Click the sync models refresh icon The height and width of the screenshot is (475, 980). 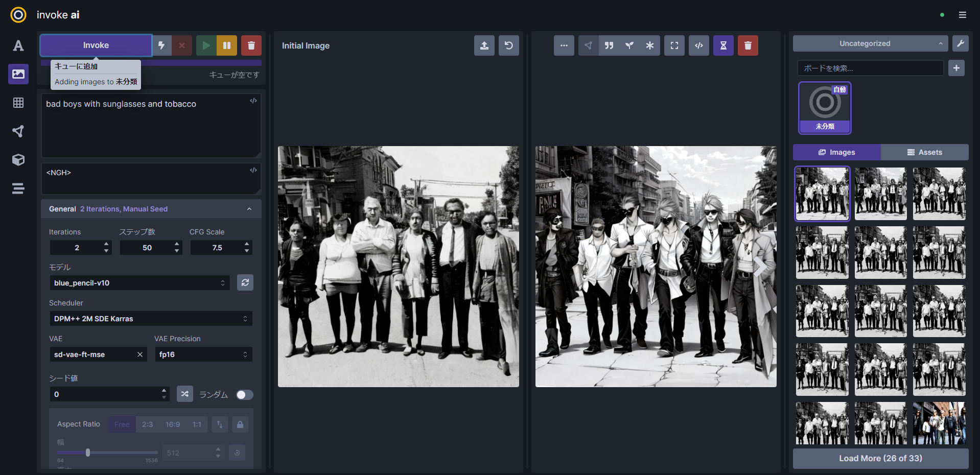(245, 282)
